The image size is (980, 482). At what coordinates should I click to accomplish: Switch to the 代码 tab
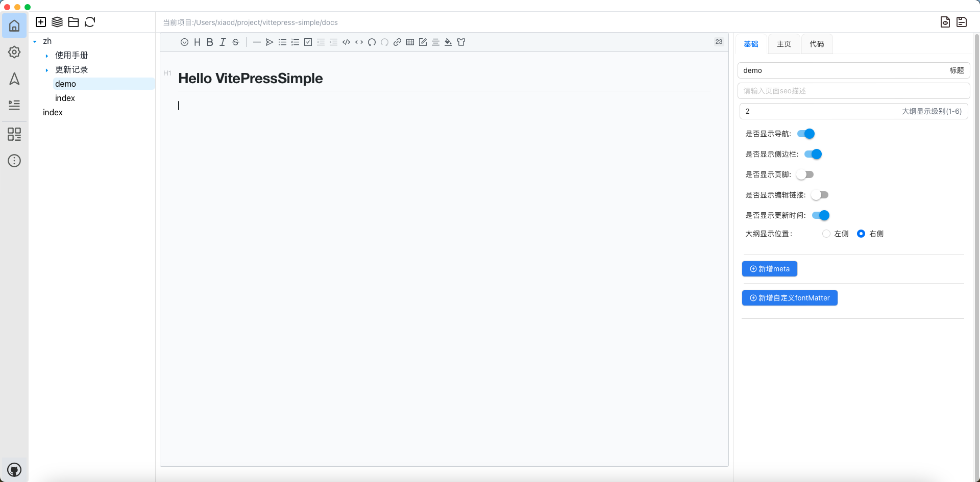(817, 44)
